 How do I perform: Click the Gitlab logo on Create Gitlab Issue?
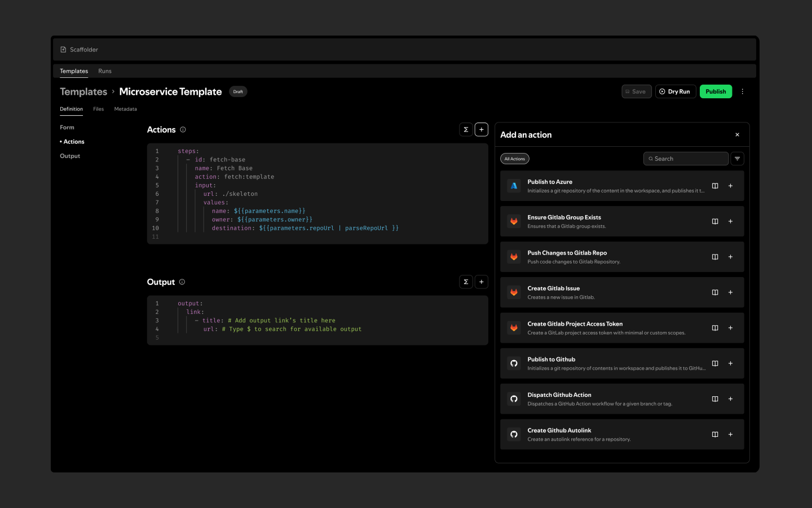tap(514, 292)
